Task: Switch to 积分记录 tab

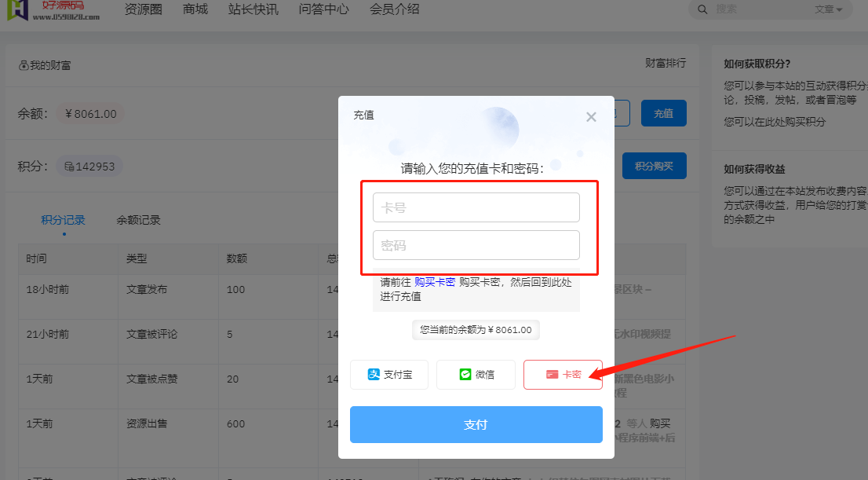Action: (x=64, y=220)
